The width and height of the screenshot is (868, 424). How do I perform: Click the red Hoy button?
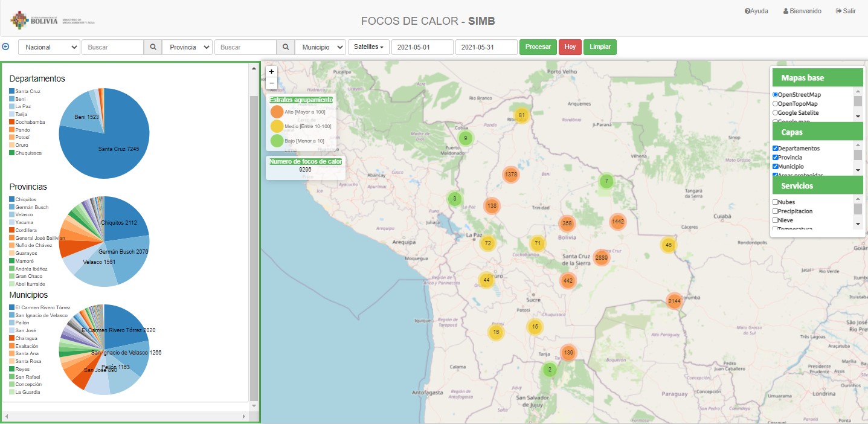tap(570, 47)
